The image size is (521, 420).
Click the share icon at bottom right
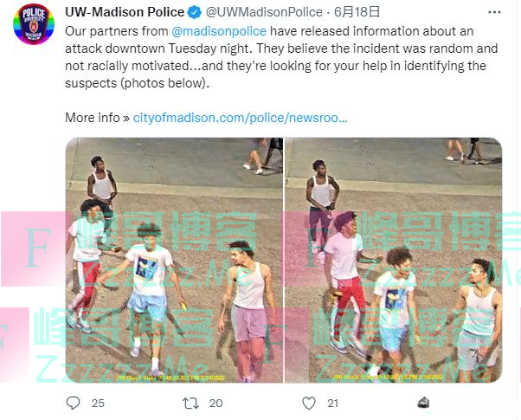pyautogui.click(x=423, y=403)
